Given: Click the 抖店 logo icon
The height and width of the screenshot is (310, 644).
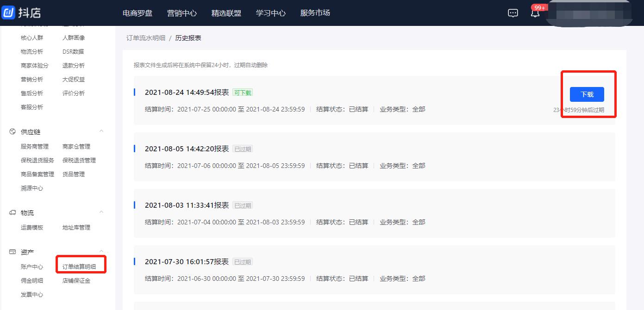Looking at the screenshot, I should pyautogui.click(x=8, y=12).
